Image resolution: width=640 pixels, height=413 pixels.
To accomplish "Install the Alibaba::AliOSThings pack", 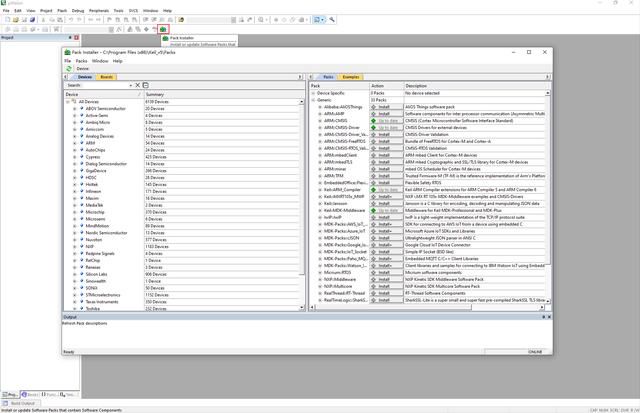I will click(x=386, y=107).
